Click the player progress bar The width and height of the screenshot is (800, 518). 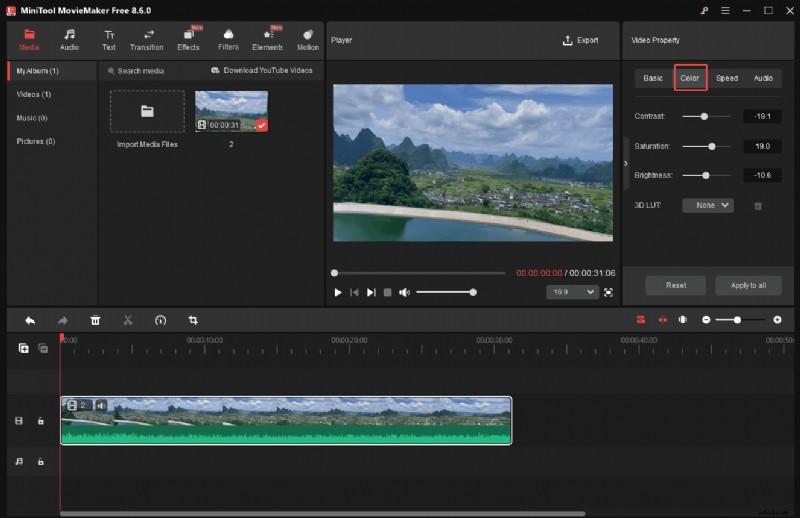[418, 273]
